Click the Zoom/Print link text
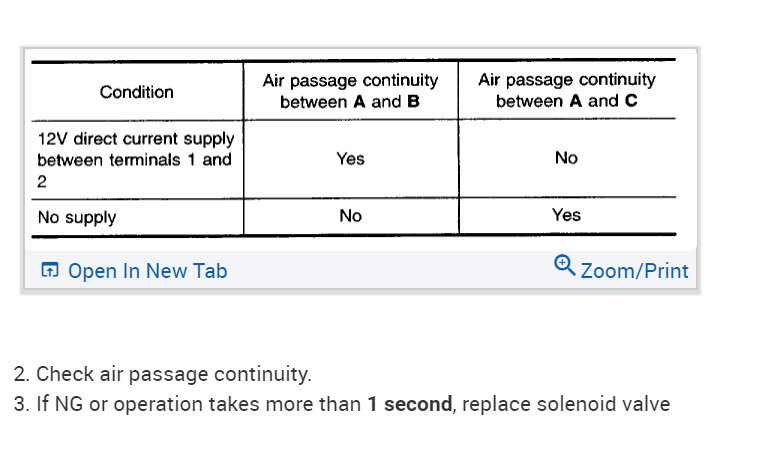Screen dimensions: 762x461 pos(634,271)
